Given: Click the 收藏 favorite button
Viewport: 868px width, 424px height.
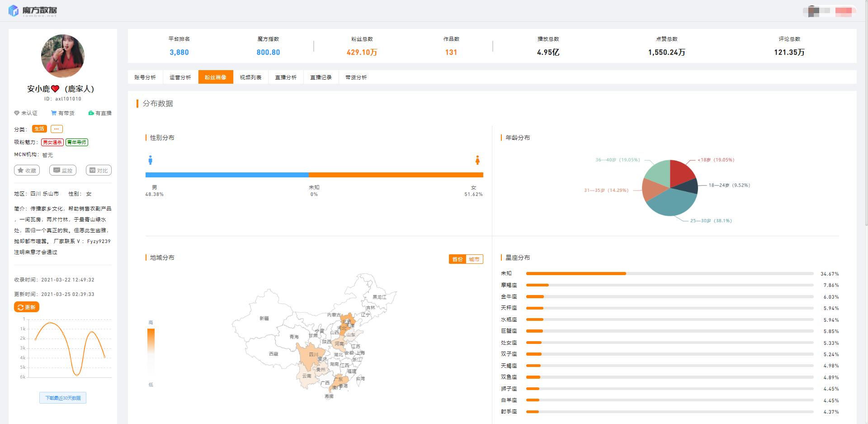Looking at the screenshot, I should point(27,171).
